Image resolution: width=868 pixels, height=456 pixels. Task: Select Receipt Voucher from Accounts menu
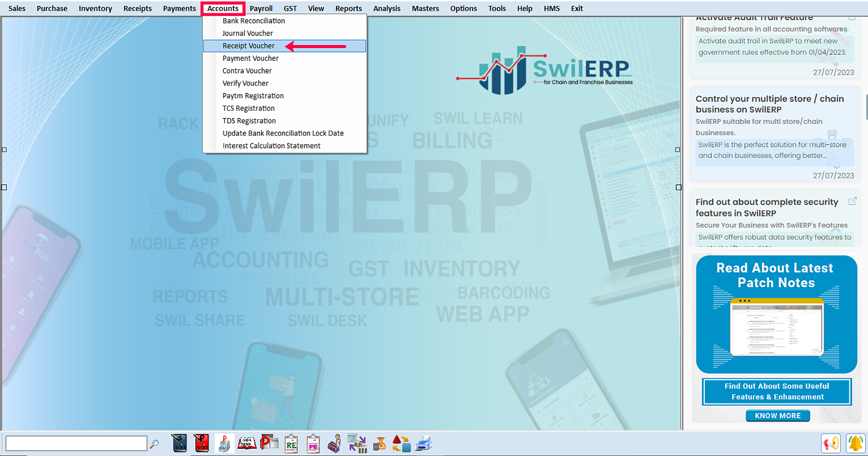coord(285,46)
